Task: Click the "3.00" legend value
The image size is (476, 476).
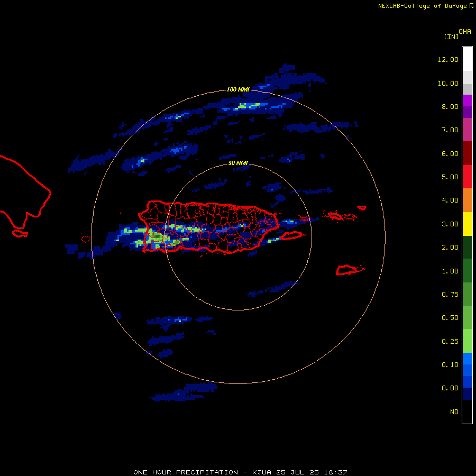Action: (450, 224)
